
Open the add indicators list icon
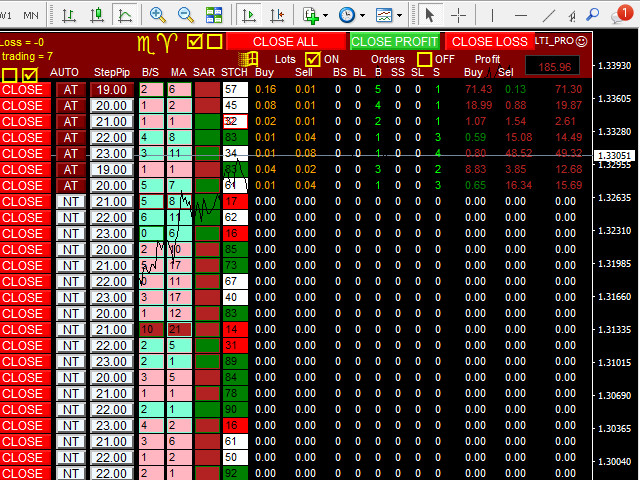(311, 16)
